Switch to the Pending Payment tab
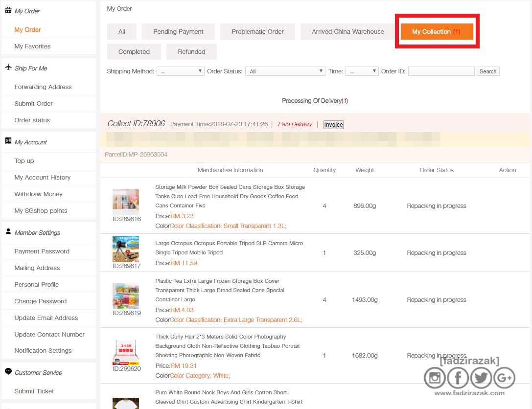532x409 pixels. (x=178, y=31)
